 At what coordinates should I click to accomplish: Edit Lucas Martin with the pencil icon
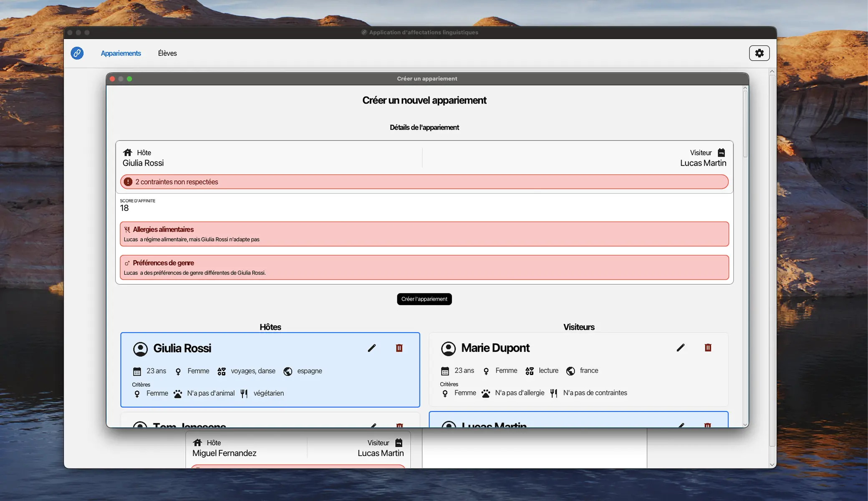681,425
